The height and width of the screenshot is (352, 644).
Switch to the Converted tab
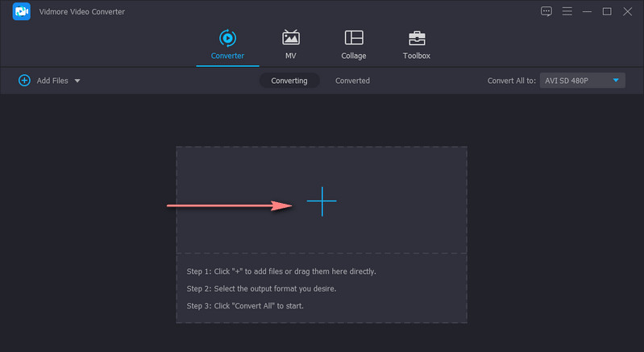(352, 81)
